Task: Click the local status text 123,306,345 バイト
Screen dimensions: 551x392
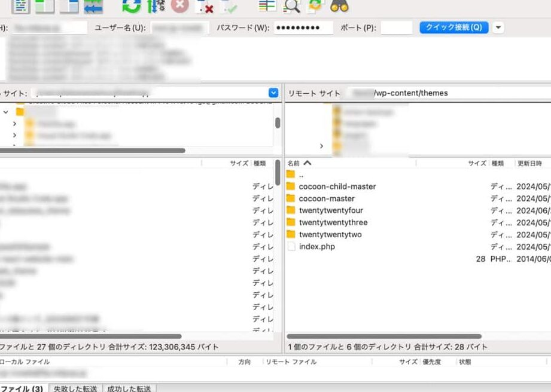Action: coord(184,347)
